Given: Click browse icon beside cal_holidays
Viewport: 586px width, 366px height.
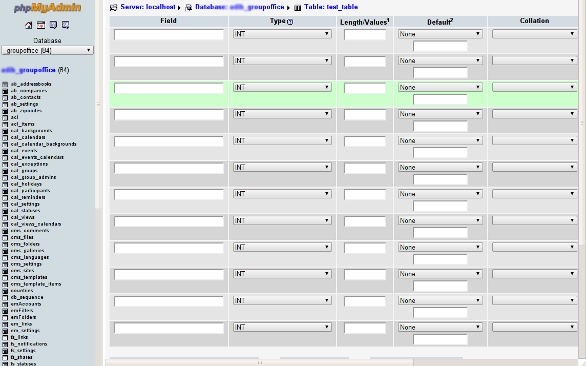Looking at the screenshot, I should 5,184.
